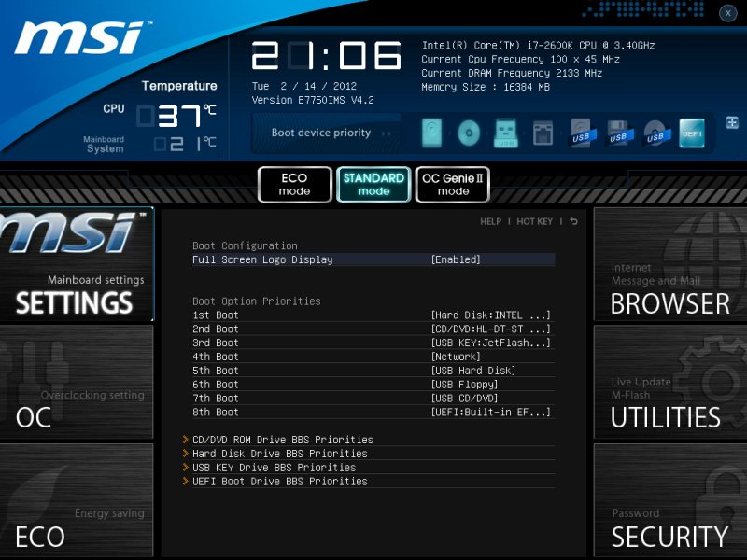The image size is (747, 560).
Task: Click the CPU temperature 37°C readout
Action: point(176,116)
